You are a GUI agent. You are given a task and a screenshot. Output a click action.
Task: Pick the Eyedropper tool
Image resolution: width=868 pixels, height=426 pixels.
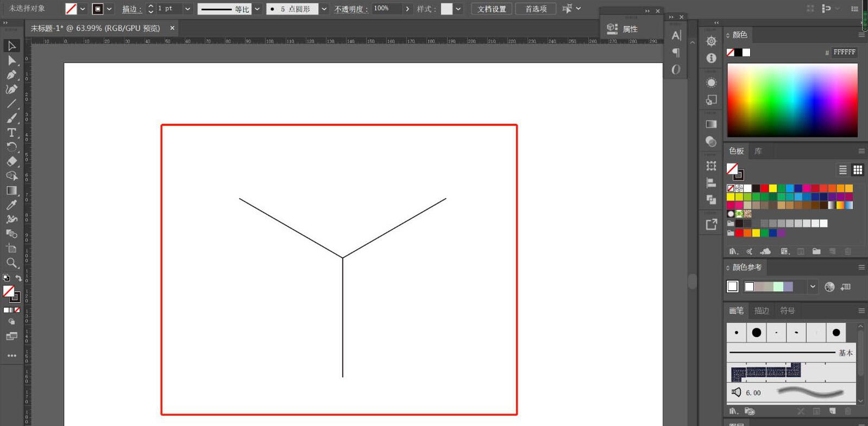11,205
